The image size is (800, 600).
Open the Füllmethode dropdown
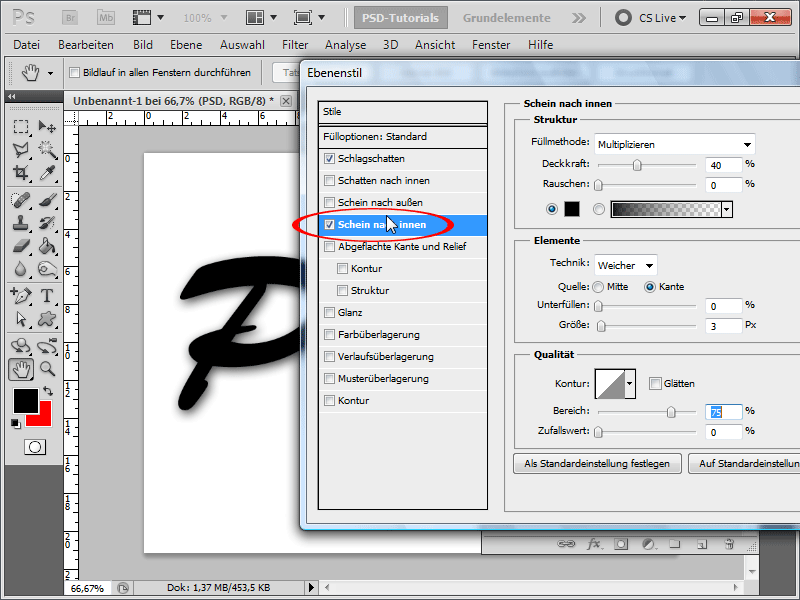click(674, 145)
